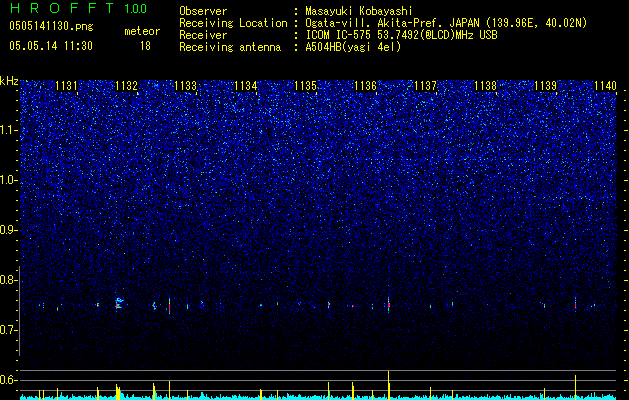The image size is (629, 400).
Task: Click the tallest yellow intensity spike at 1136
Action: pyautogui.click(x=388, y=385)
